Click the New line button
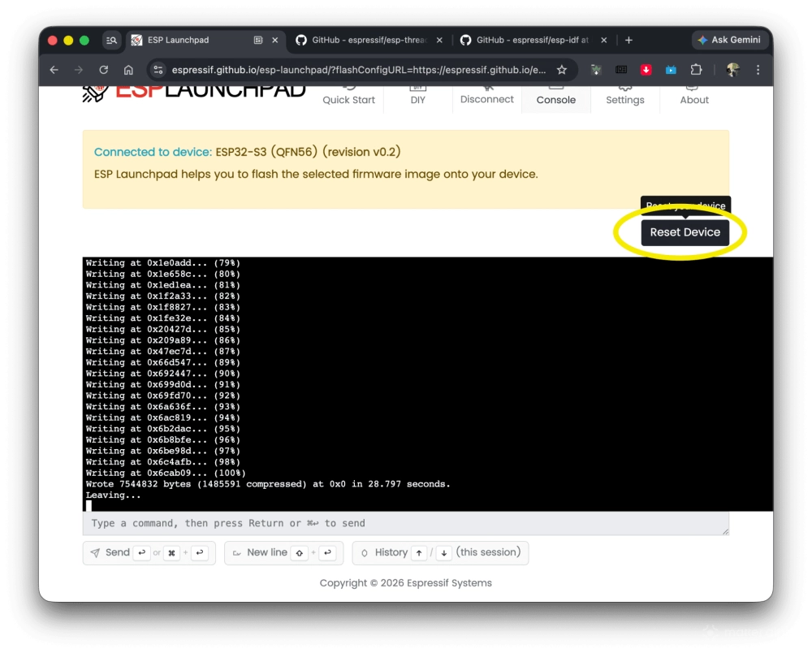This screenshot has width=812, height=653. click(283, 552)
